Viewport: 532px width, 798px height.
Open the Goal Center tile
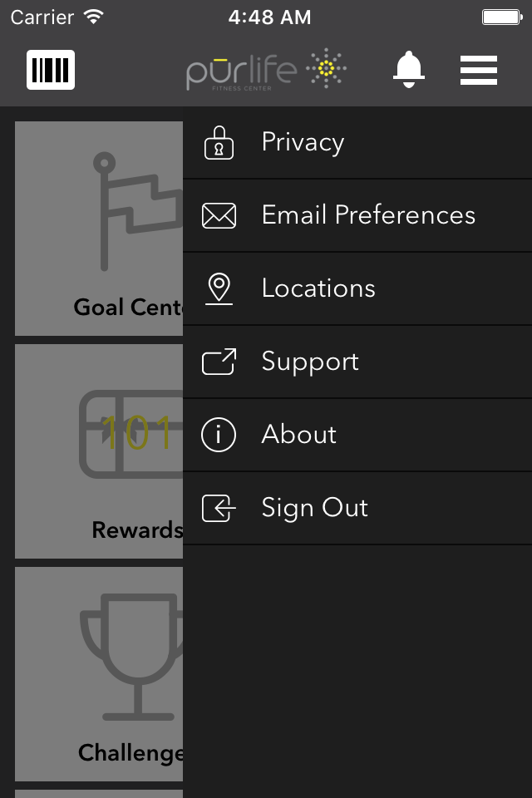(99, 229)
